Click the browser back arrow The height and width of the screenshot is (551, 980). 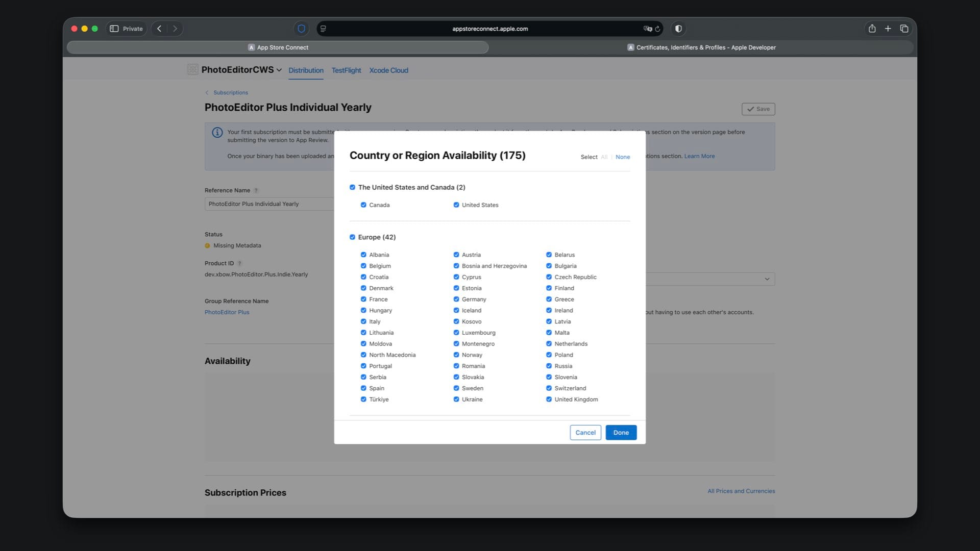pyautogui.click(x=159, y=29)
